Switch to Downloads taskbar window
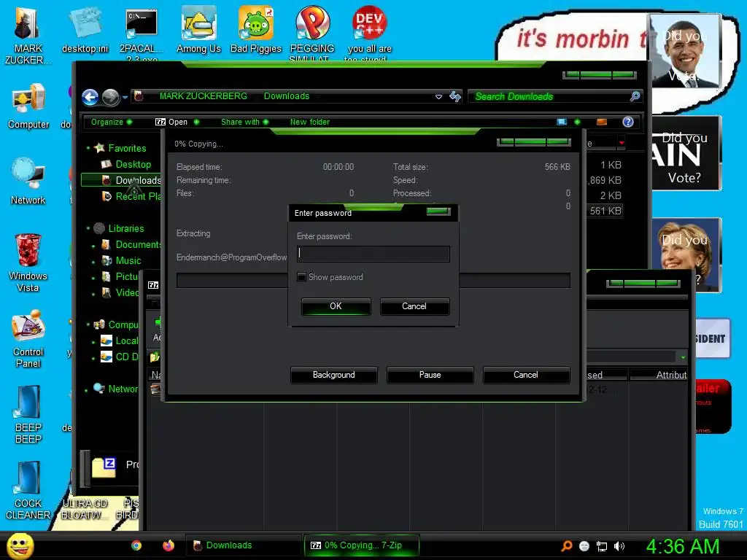This screenshot has width=747, height=560. coord(244,545)
